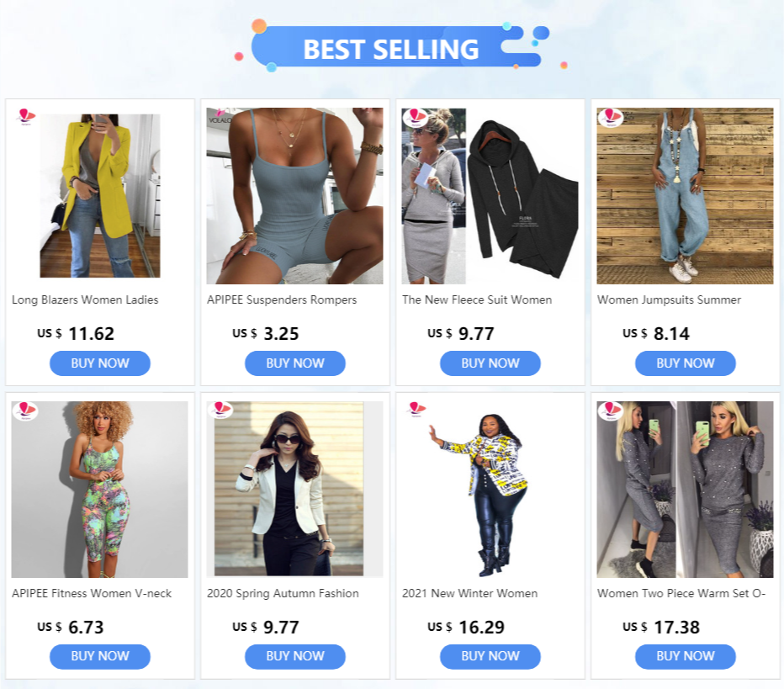Viewport: 784px width, 689px height.
Task: Open 2020 Spring Autumn Fashion title link
Action: (283, 593)
